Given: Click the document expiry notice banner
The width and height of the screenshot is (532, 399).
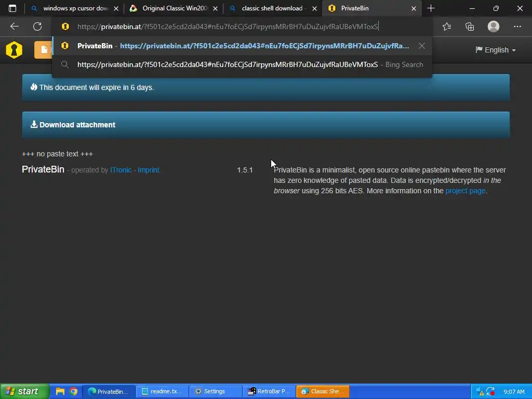Looking at the screenshot, I should tap(265, 87).
